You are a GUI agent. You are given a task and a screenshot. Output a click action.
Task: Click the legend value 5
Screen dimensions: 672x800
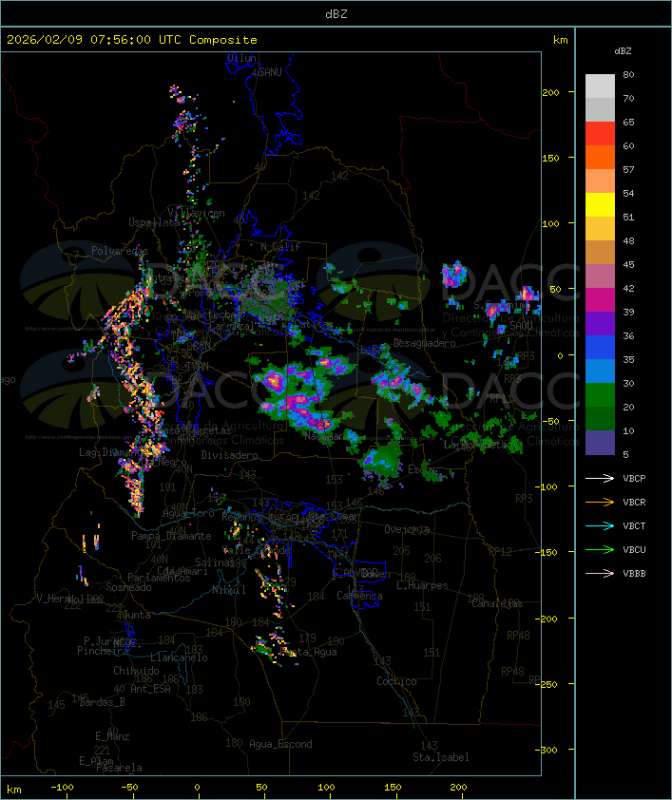click(x=625, y=454)
